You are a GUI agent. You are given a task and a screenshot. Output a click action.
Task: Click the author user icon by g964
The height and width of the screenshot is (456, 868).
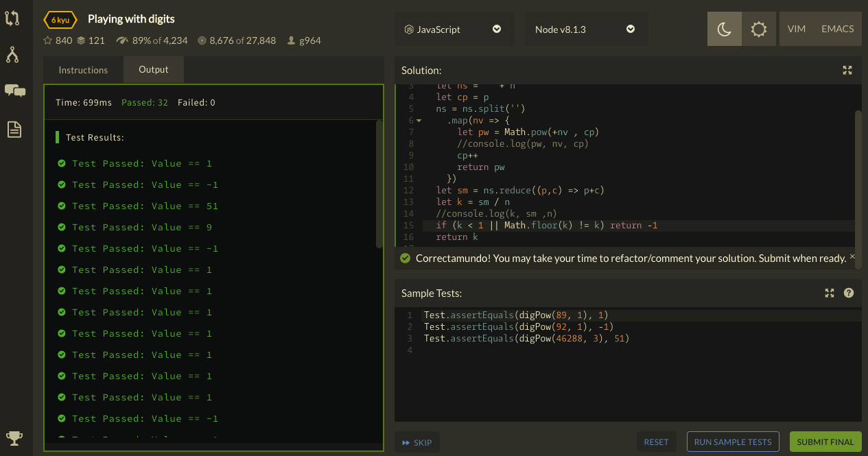(292, 40)
